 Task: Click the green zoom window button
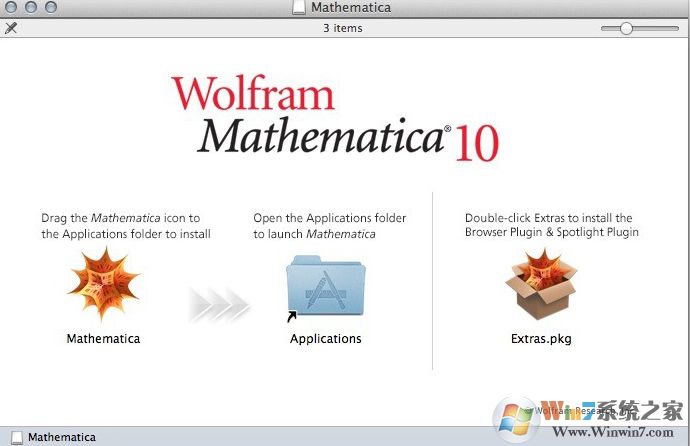click(x=51, y=7)
